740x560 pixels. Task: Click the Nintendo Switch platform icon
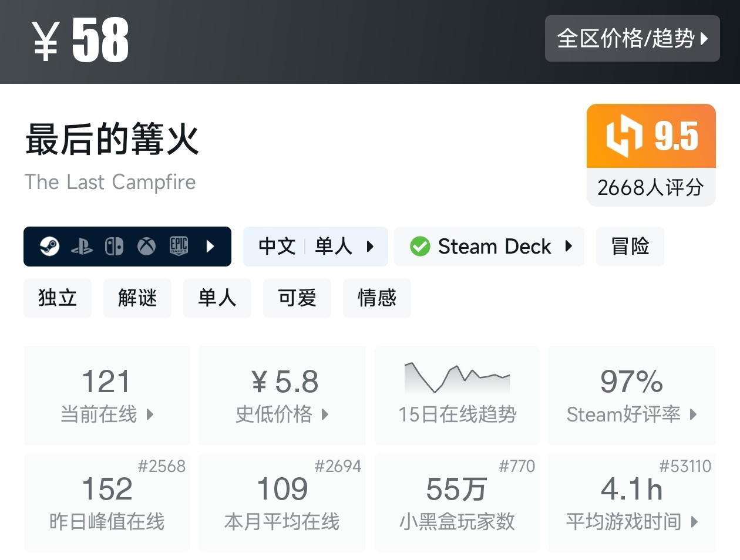(x=114, y=247)
